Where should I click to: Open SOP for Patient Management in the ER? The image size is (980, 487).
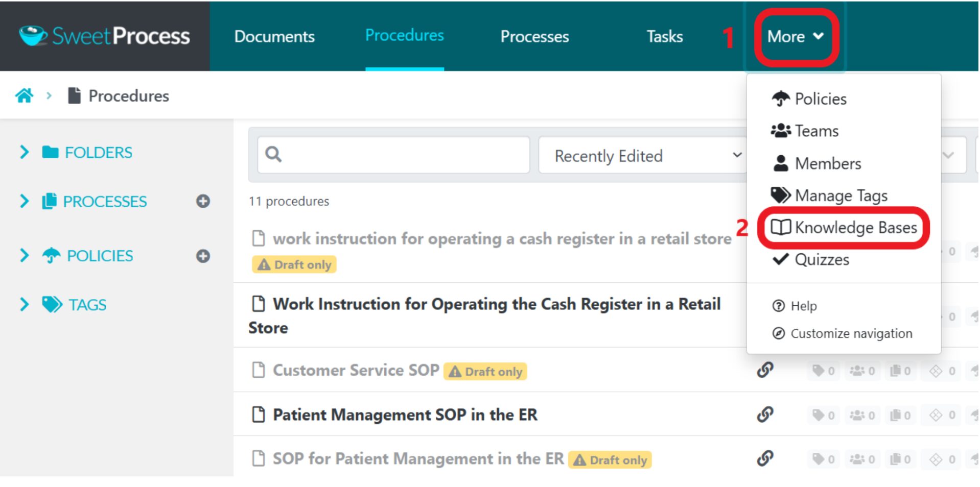coord(418,458)
